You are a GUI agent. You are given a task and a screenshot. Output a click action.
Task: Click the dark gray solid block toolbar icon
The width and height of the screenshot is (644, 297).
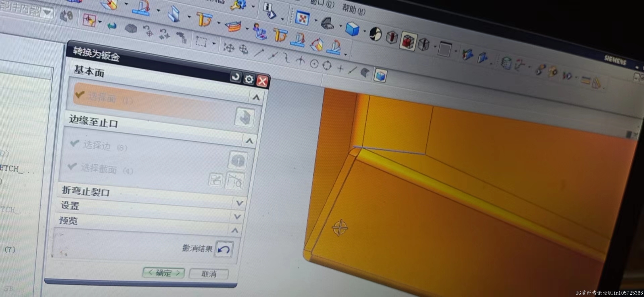pos(131,28)
